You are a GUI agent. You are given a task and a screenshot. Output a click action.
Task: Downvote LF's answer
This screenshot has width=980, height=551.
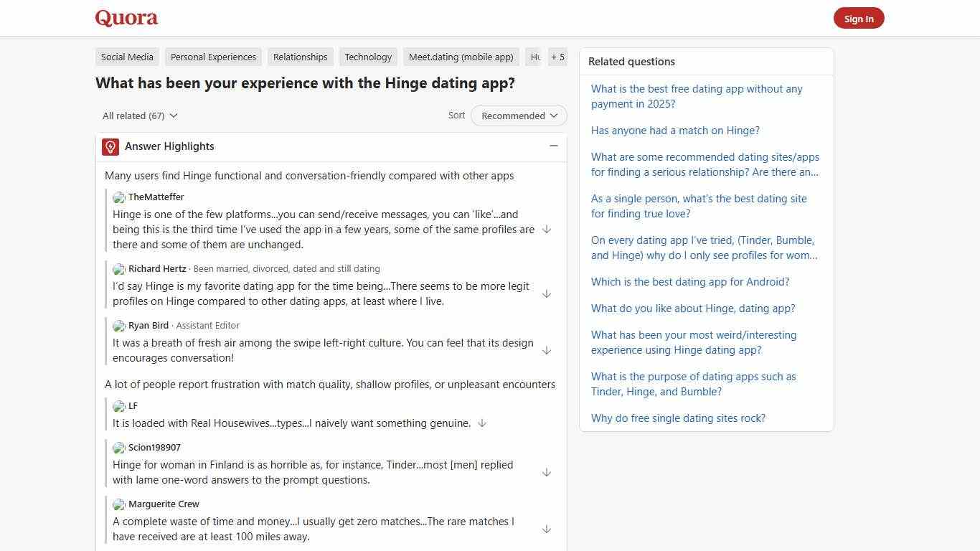point(481,423)
